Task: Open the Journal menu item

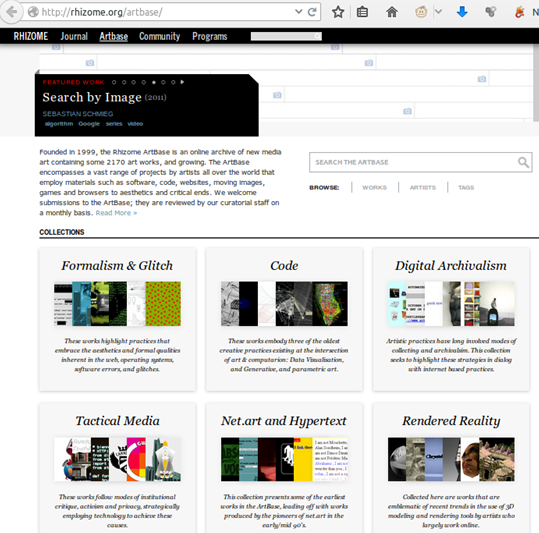Action: tap(74, 36)
